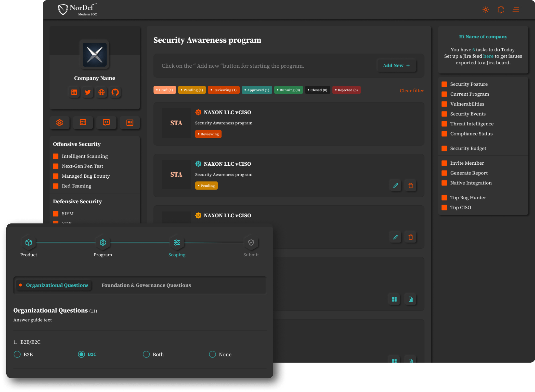Click the Intelligent Scanning icon in sidebar
Viewport: 535px width, 392px height.
click(x=56, y=156)
